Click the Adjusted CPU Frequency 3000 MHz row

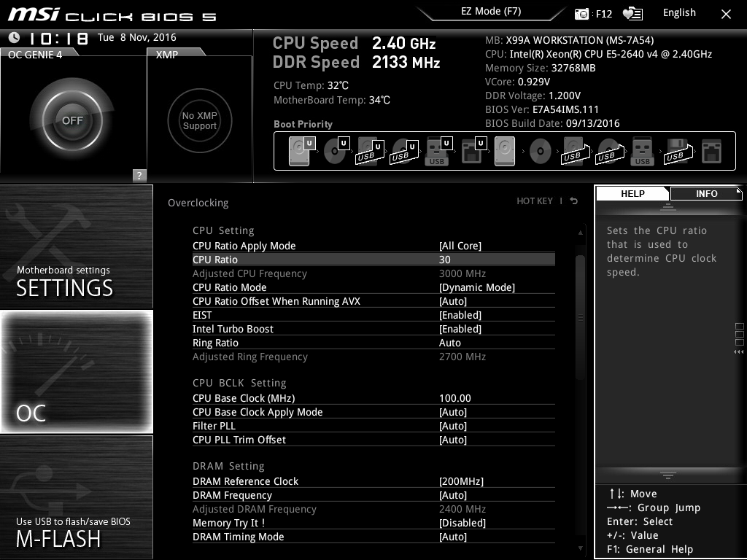coord(373,273)
